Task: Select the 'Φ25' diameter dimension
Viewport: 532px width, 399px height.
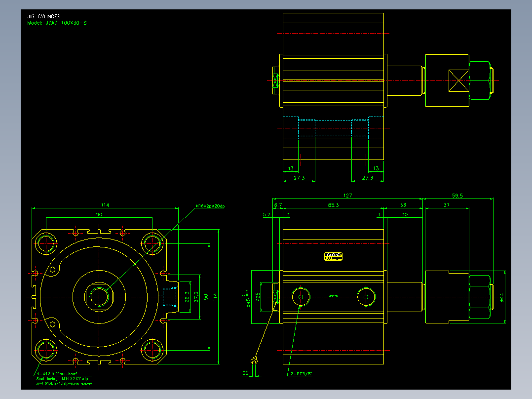Action: (x=258, y=297)
